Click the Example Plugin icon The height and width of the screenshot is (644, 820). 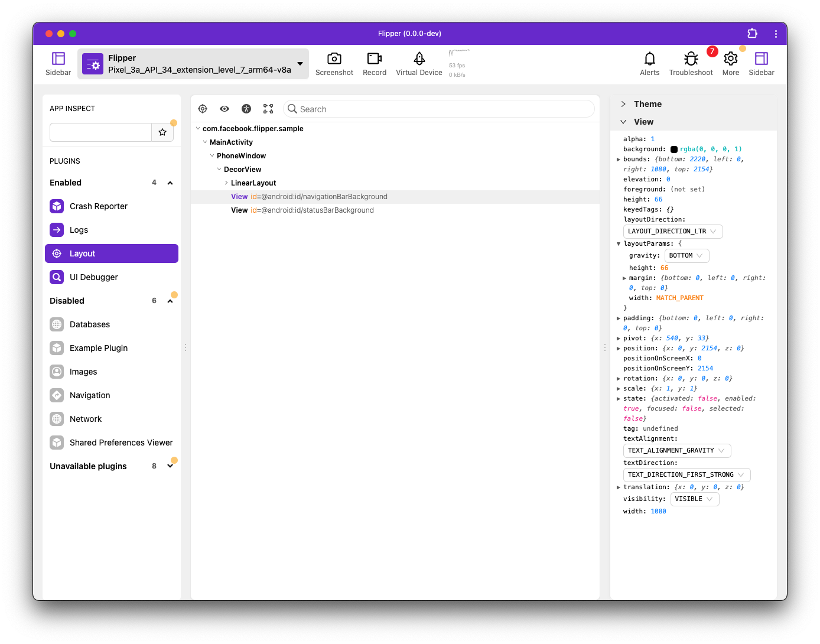click(x=57, y=348)
